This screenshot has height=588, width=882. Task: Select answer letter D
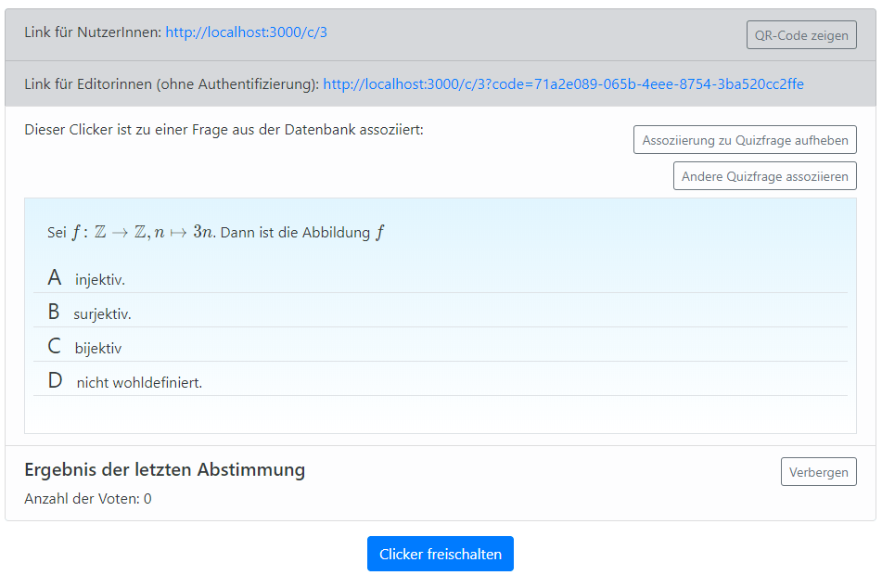56,381
